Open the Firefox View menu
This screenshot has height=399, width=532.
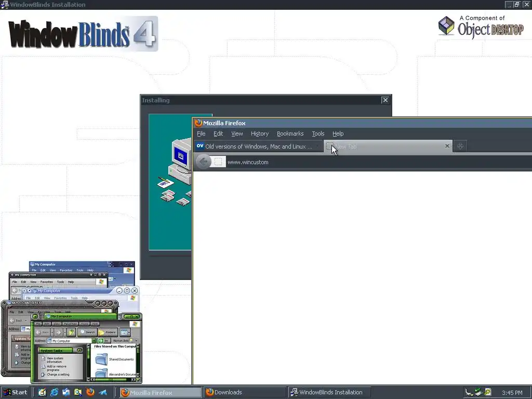[237, 134]
